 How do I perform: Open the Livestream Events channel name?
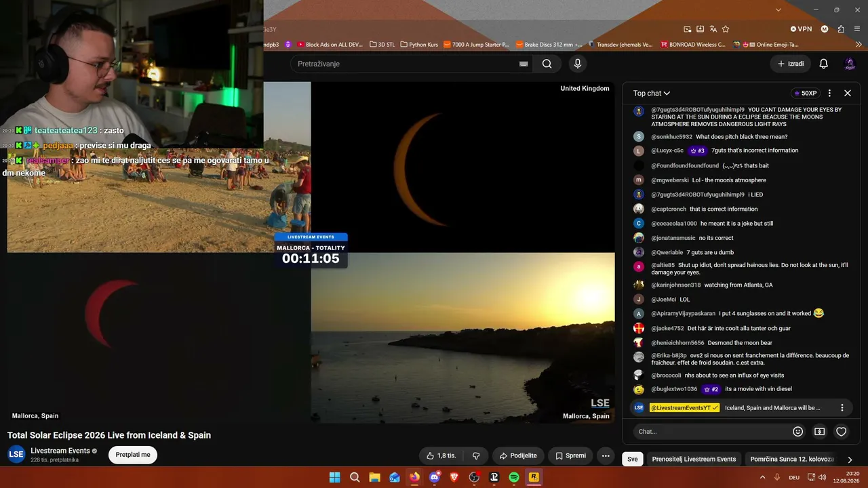click(60, 451)
